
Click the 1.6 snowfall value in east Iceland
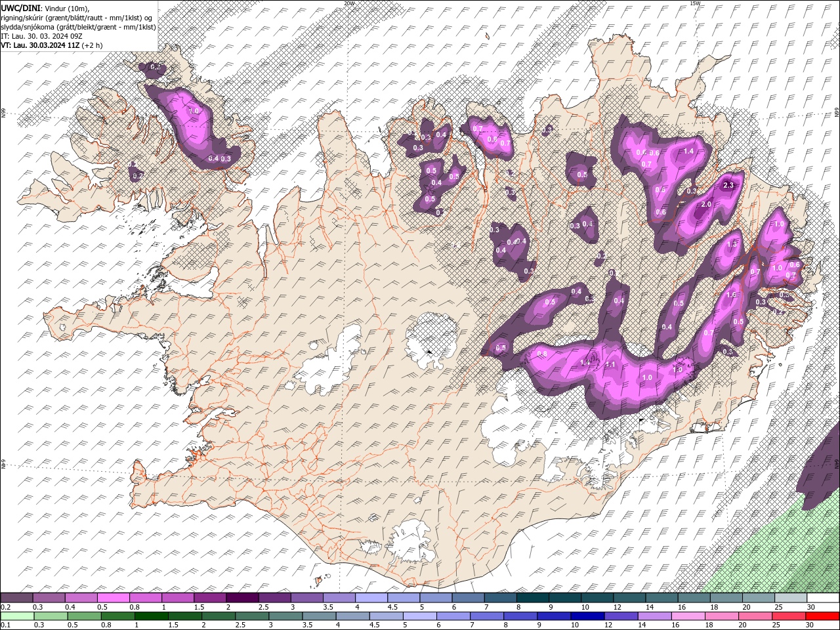click(731, 295)
